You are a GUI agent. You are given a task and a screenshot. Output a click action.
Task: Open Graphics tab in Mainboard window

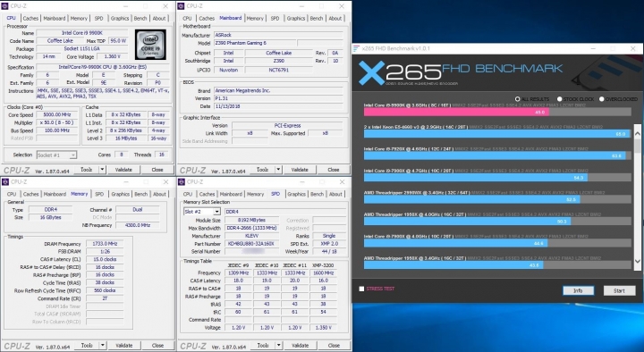pos(296,19)
